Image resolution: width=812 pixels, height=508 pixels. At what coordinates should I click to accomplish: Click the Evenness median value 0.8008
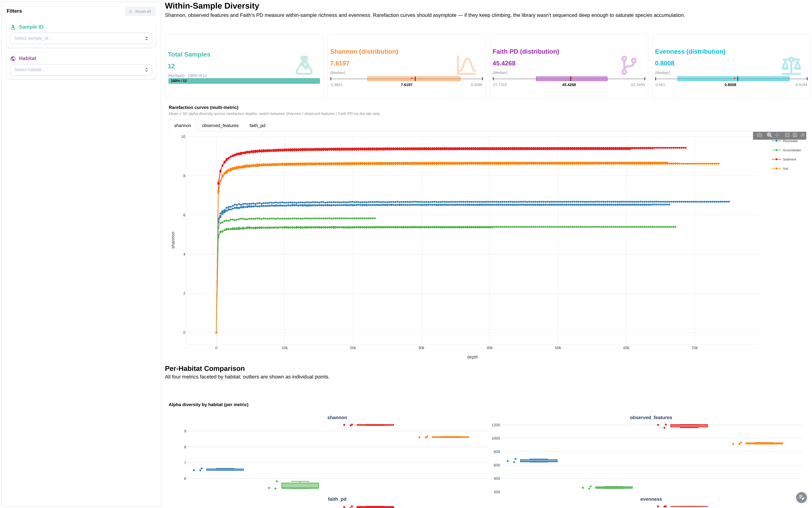[664, 63]
